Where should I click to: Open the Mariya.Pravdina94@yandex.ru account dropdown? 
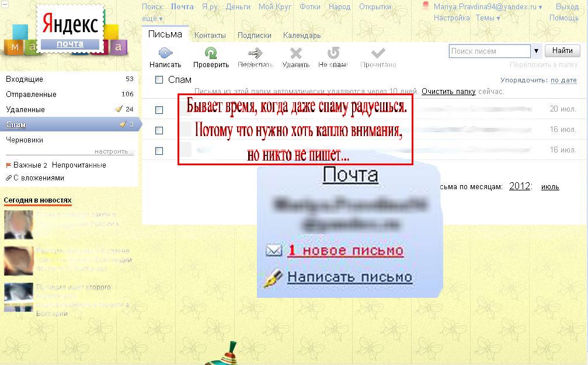point(488,7)
